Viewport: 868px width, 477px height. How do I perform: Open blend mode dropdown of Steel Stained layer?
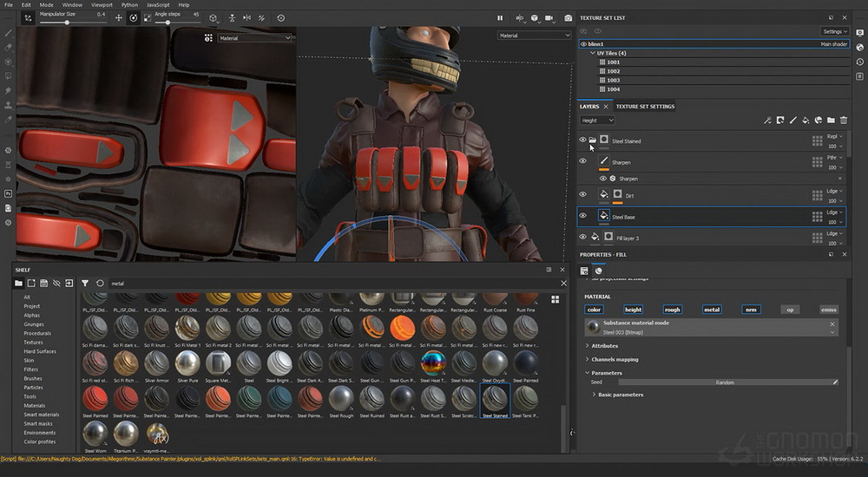click(835, 136)
